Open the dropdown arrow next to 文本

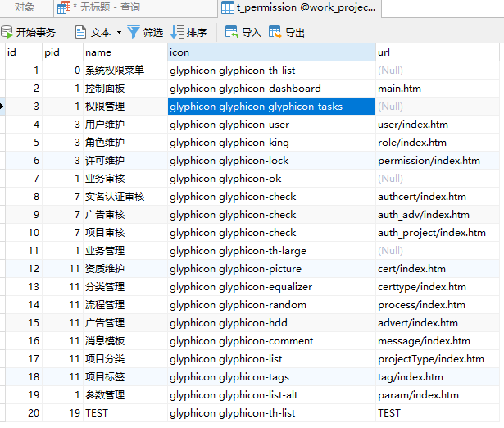pos(119,33)
